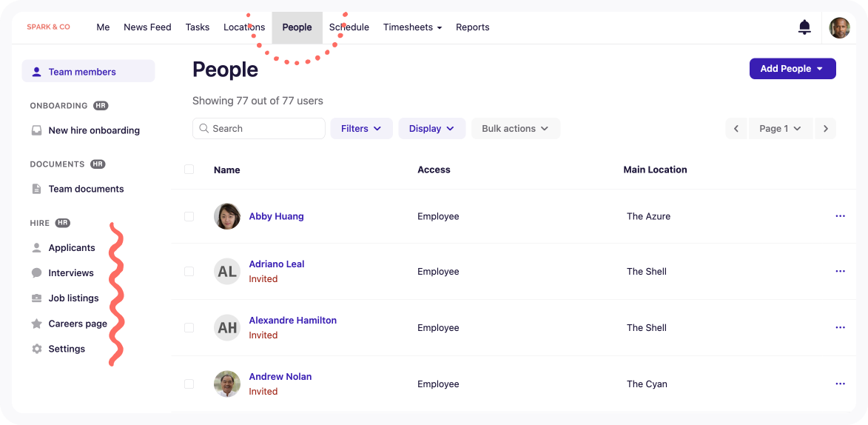Click the Interviews chat bubble icon
This screenshot has width=868, height=425.
(x=36, y=273)
